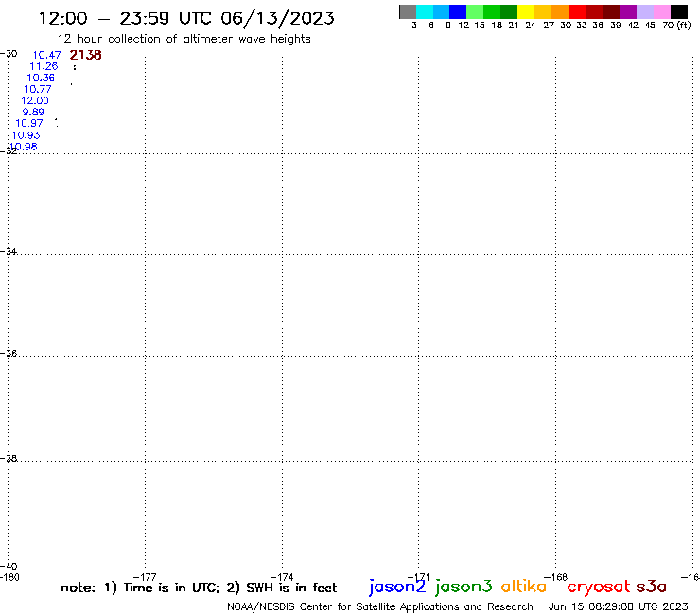Click the 9.89 wave height value
This screenshot has width=700, height=615.
[x=33, y=112]
